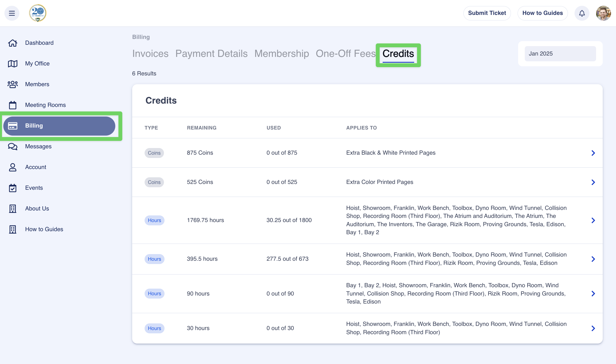
Task: Open notifications bell icon
Action: point(582,13)
